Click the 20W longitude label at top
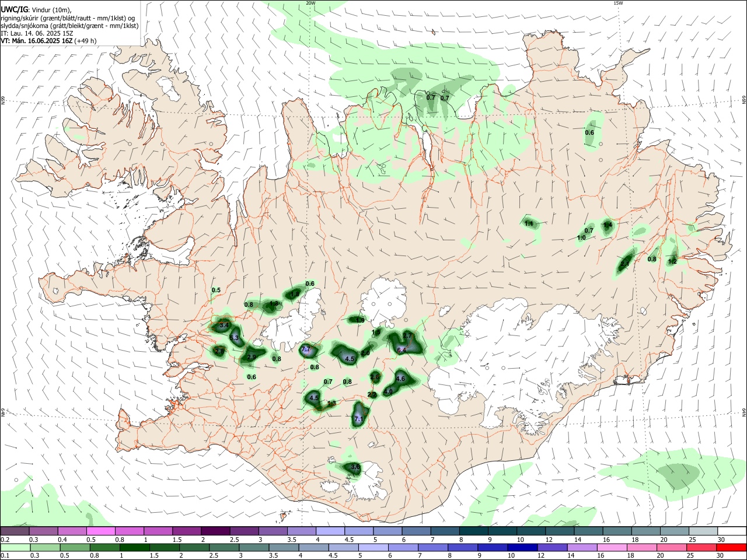 pyautogui.click(x=310, y=3)
